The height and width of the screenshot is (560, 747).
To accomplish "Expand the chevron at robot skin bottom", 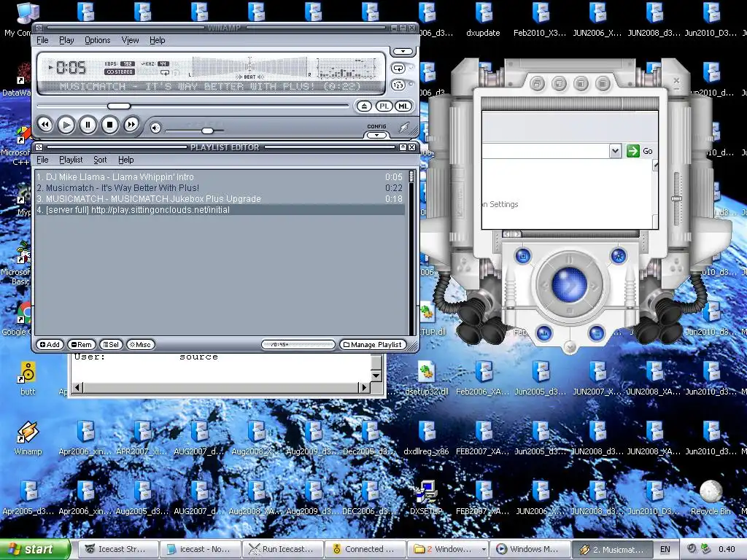I will click(570, 346).
